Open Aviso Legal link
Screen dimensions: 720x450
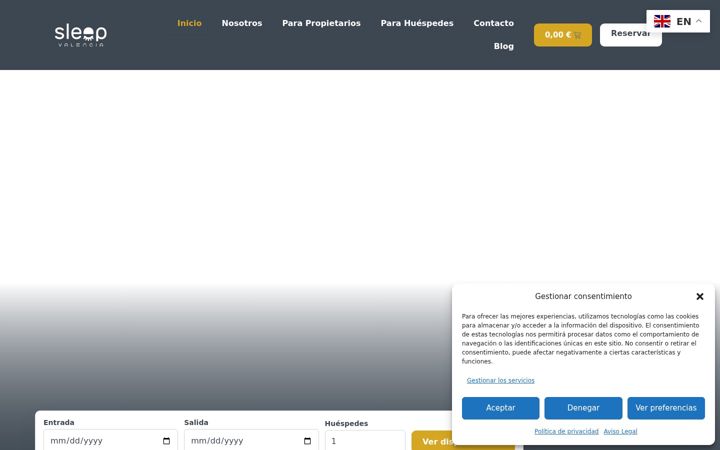point(620,431)
